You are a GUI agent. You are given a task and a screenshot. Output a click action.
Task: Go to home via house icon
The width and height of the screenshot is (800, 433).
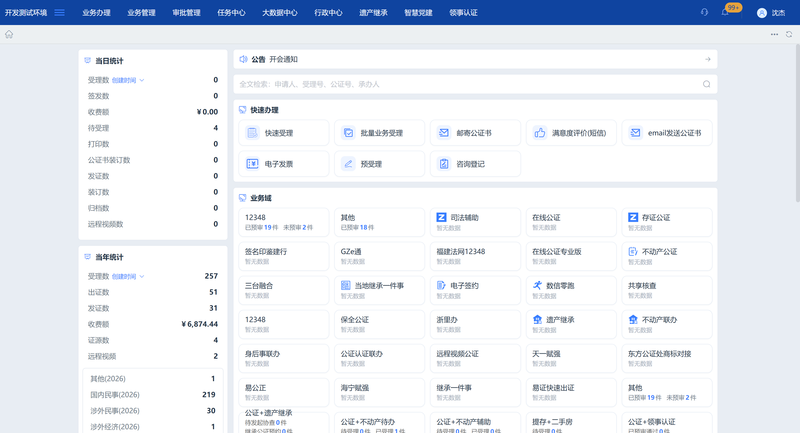(x=9, y=34)
